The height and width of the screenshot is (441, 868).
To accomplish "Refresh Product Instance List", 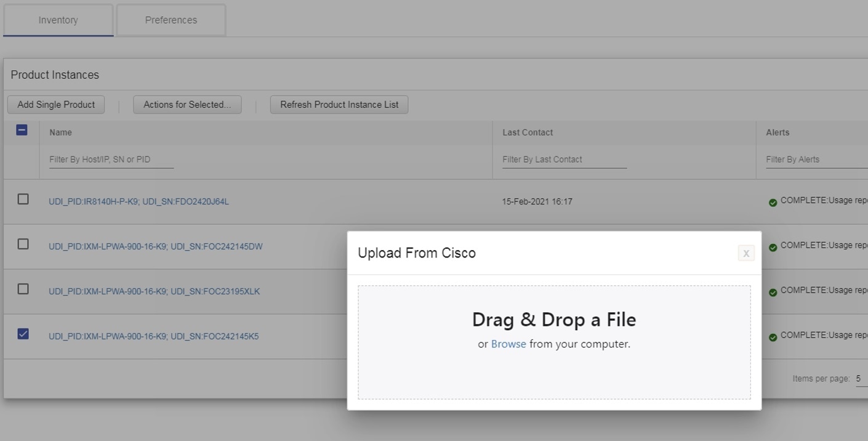I will pyautogui.click(x=339, y=105).
